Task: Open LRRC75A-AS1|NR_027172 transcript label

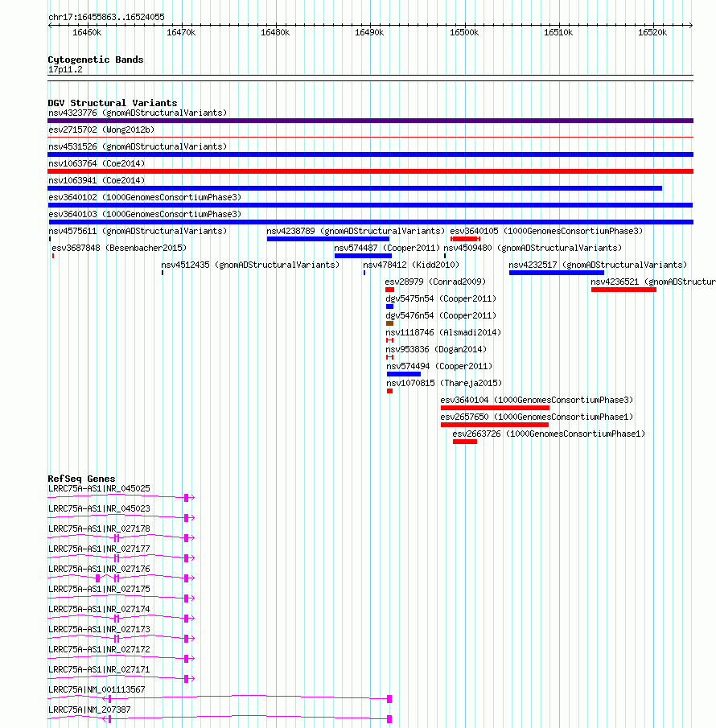Action: tap(100, 649)
